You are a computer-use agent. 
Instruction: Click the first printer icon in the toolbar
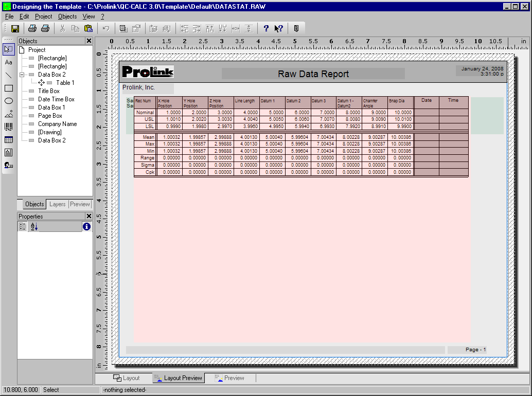(32, 29)
